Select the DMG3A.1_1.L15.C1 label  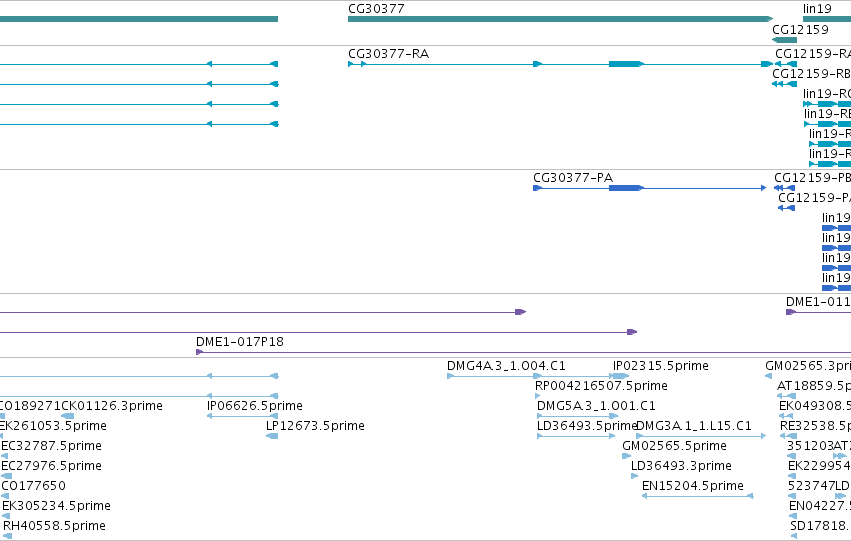click(693, 426)
